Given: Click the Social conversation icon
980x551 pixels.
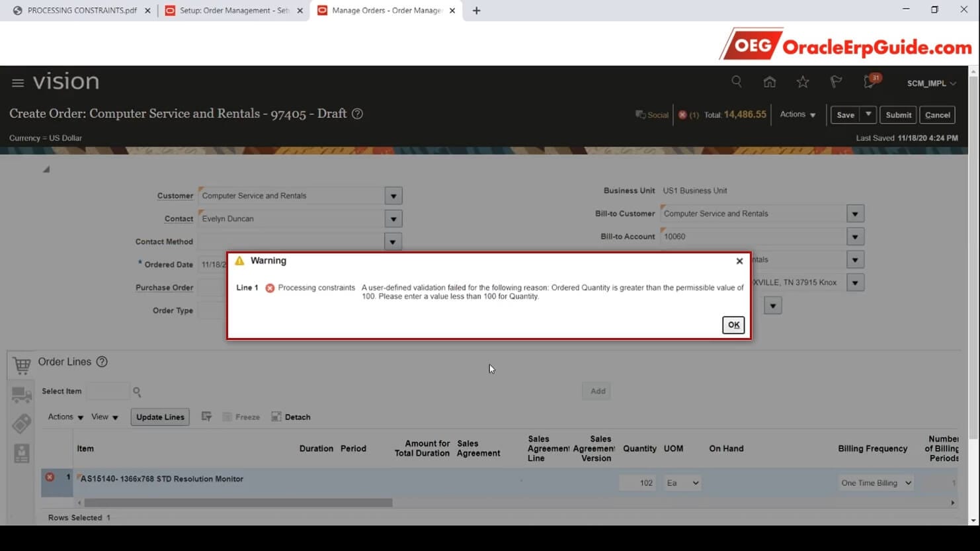Looking at the screenshot, I should [x=640, y=114].
